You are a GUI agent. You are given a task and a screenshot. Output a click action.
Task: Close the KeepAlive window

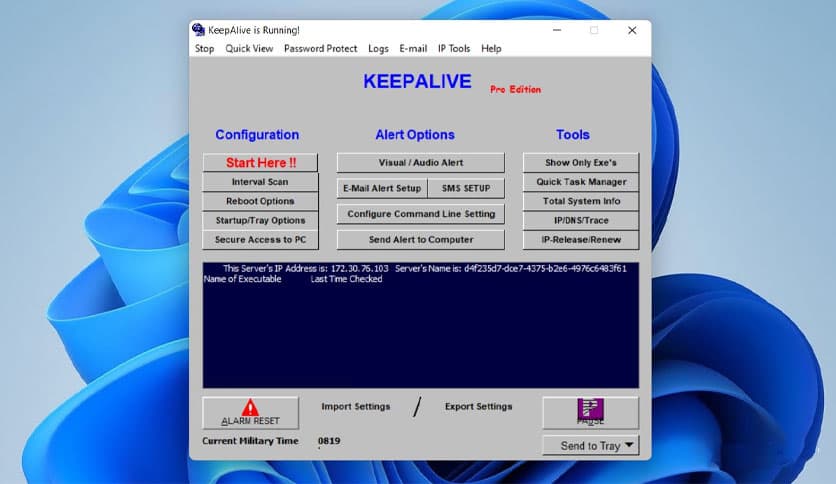tap(632, 30)
